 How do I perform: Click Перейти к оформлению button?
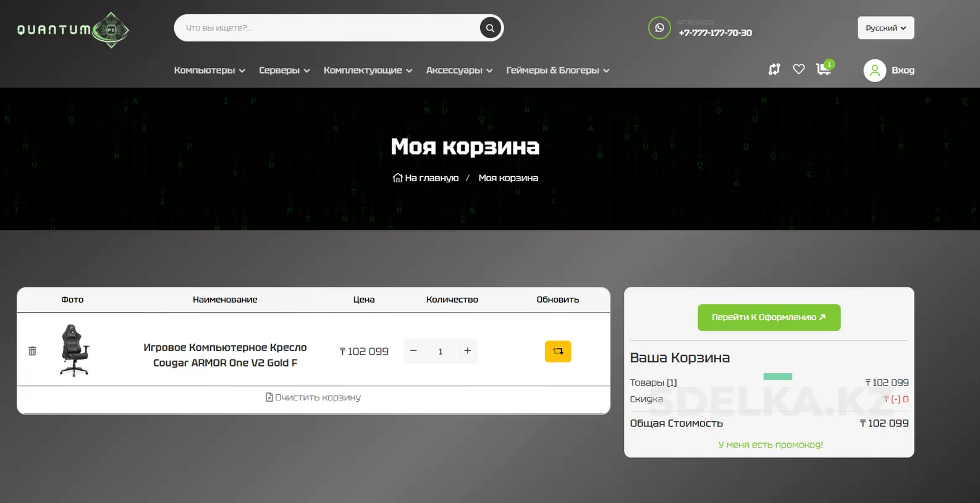(769, 317)
